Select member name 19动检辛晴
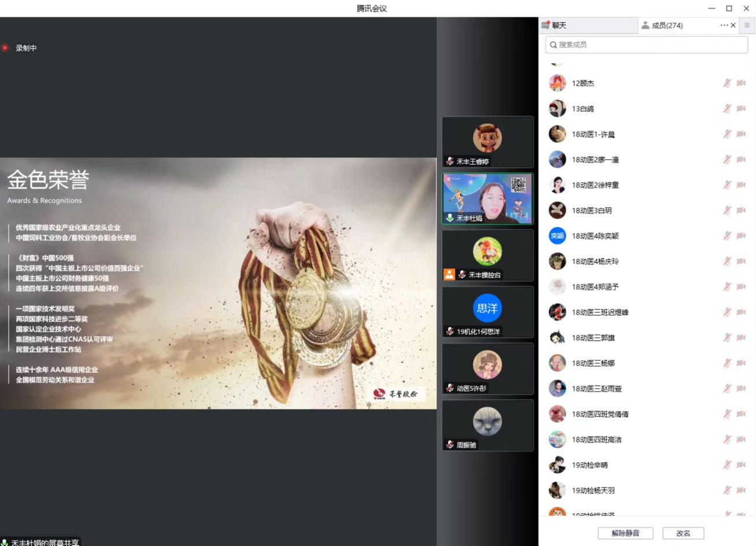756x546 pixels. coord(590,465)
